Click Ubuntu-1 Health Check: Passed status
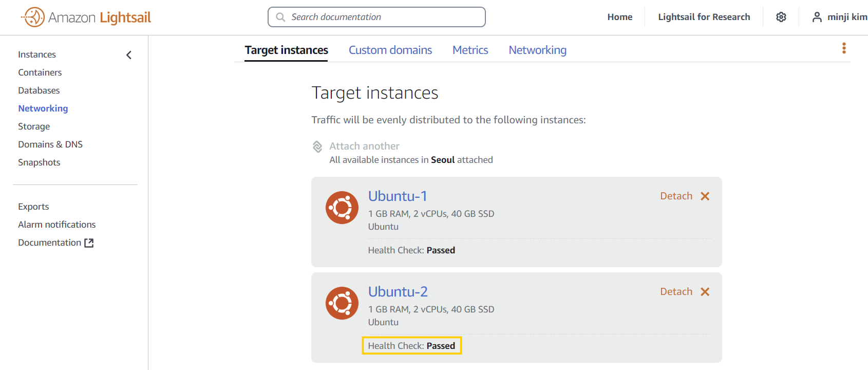The height and width of the screenshot is (370, 868). click(411, 250)
